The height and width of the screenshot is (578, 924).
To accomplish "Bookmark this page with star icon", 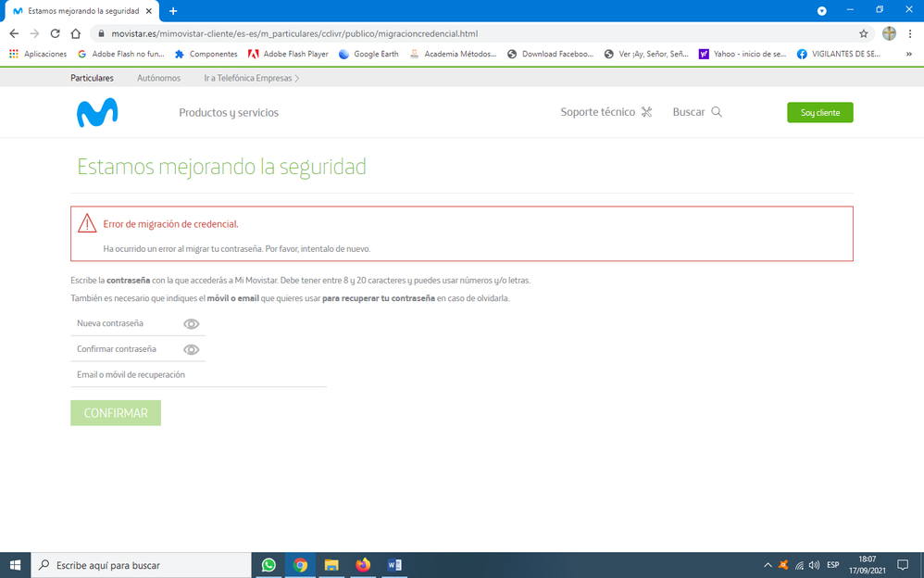I will pyautogui.click(x=864, y=33).
